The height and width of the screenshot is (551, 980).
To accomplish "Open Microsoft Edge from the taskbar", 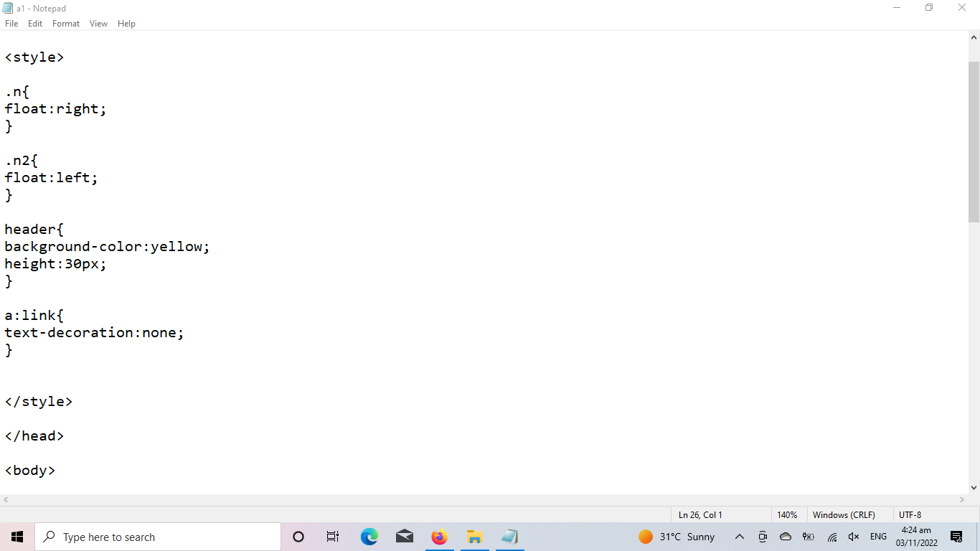I will coord(369,537).
